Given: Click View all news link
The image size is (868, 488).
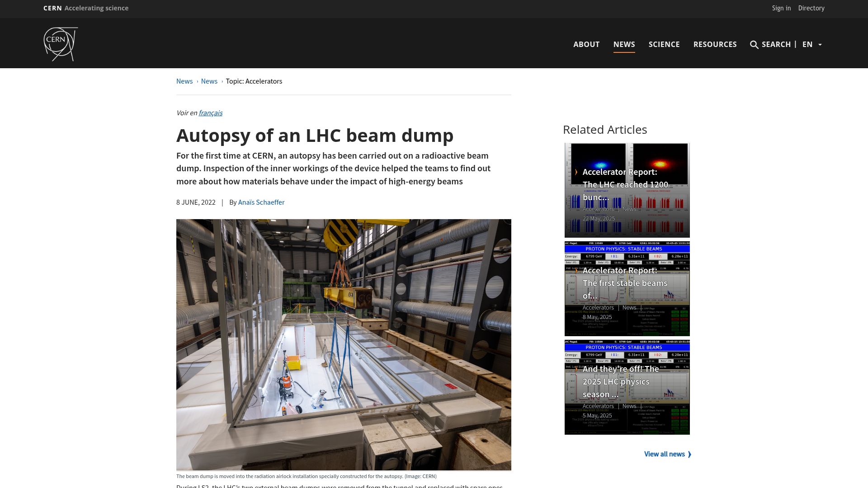Looking at the screenshot, I should click(x=668, y=454).
